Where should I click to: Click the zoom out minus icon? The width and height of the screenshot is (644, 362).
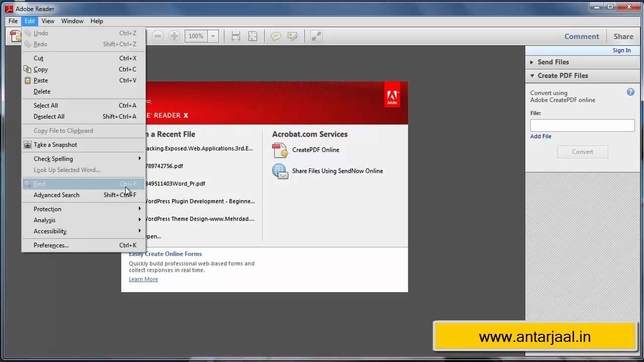point(158,36)
